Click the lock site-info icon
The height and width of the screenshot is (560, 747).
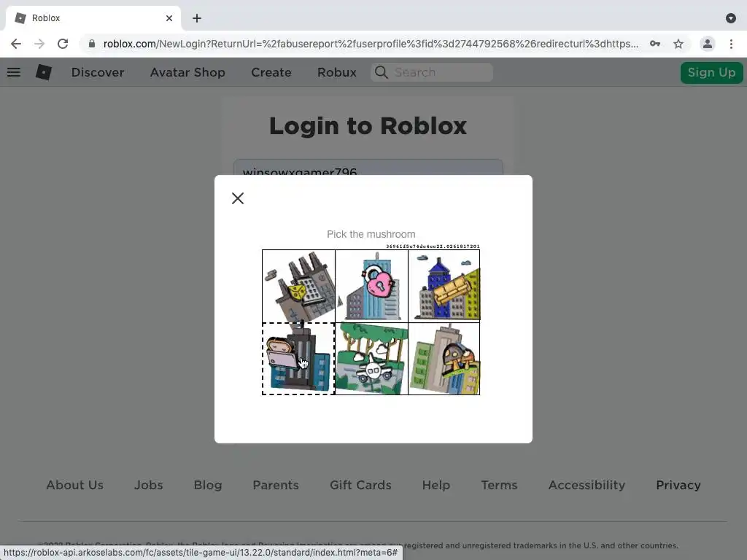[92, 44]
